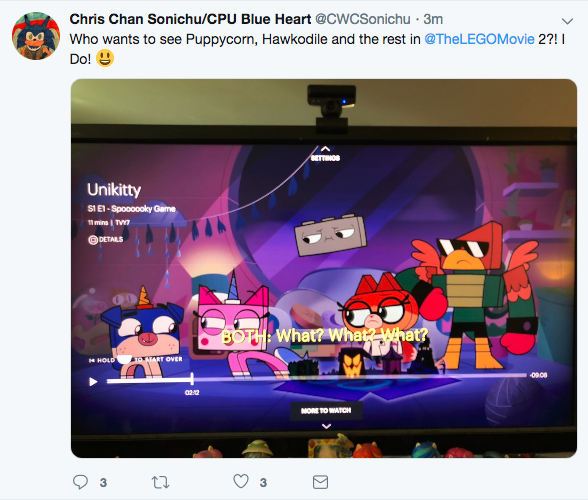Click the Settings up chevron in player
Viewport: 588px width, 500px height.
pyautogui.click(x=325, y=150)
